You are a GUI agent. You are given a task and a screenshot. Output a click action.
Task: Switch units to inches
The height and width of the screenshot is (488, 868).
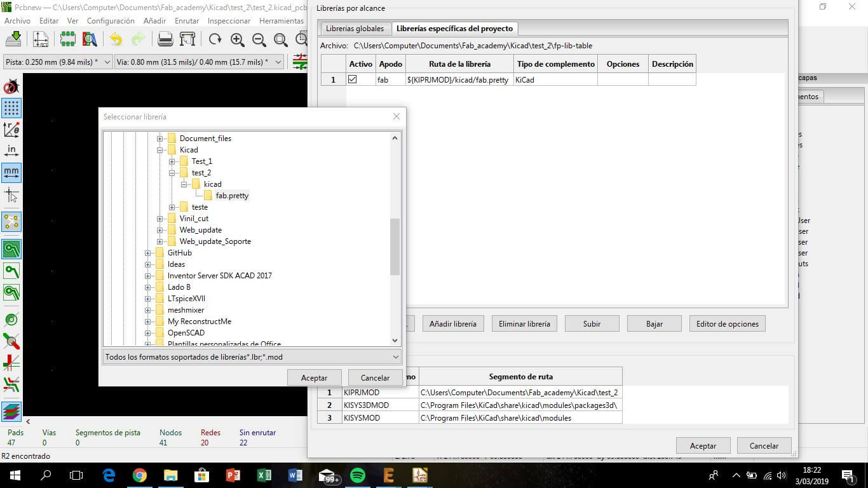(11, 151)
